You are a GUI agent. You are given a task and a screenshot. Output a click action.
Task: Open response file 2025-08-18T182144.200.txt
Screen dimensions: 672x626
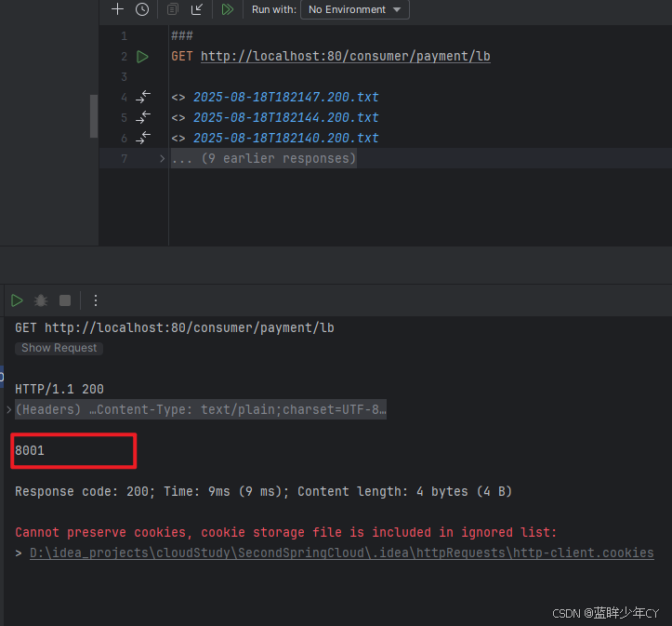[x=286, y=117]
